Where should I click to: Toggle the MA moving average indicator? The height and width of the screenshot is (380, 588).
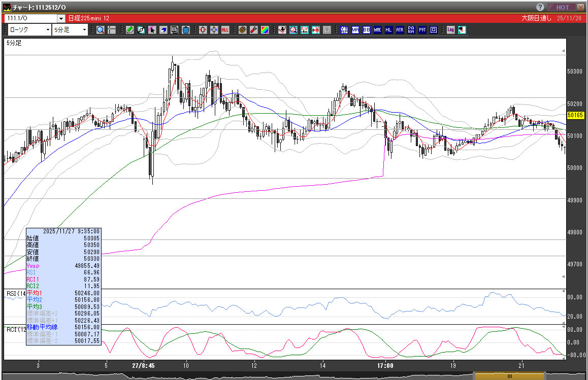pos(355,30)
